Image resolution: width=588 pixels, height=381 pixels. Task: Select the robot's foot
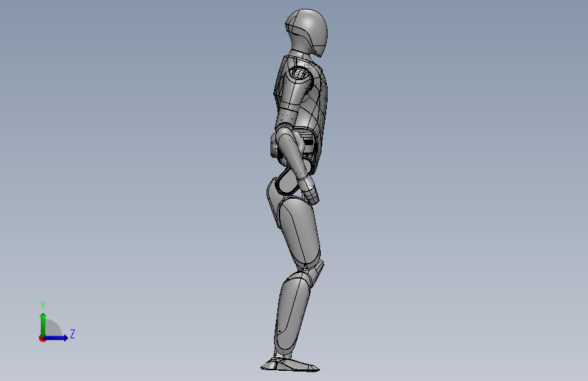[x=290, y=365]
